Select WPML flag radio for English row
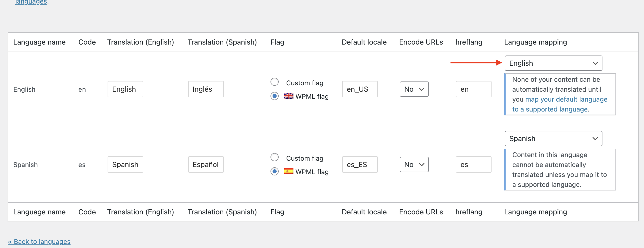 275,96
